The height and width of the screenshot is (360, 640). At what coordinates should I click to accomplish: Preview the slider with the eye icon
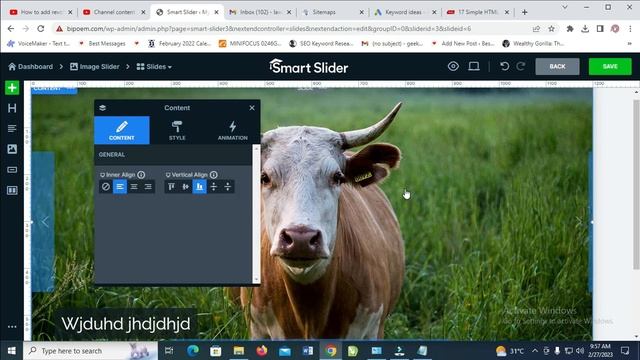[453, 66]
